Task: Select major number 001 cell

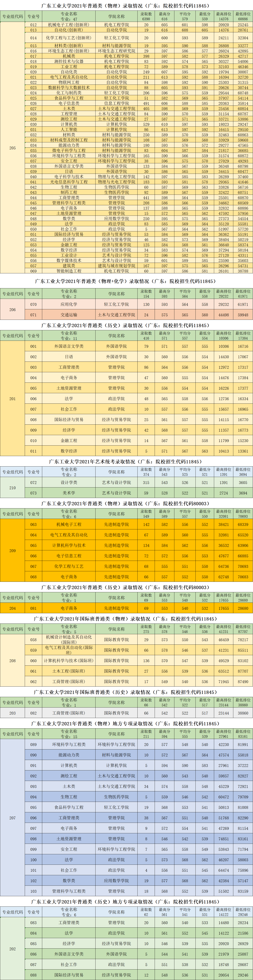Action: [33, 347]
